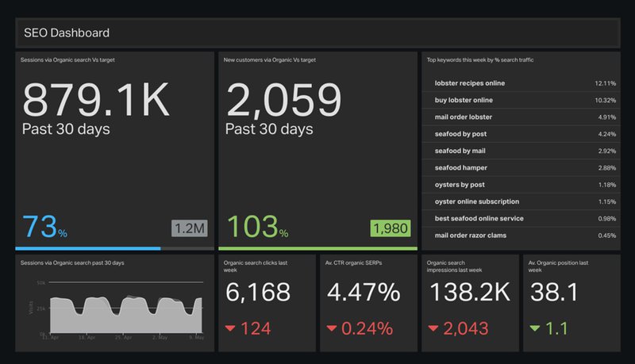Viewport: 635px width, 364px height.
Task: Click the red down arrow beside 2,043
Action: coord(435,327)
